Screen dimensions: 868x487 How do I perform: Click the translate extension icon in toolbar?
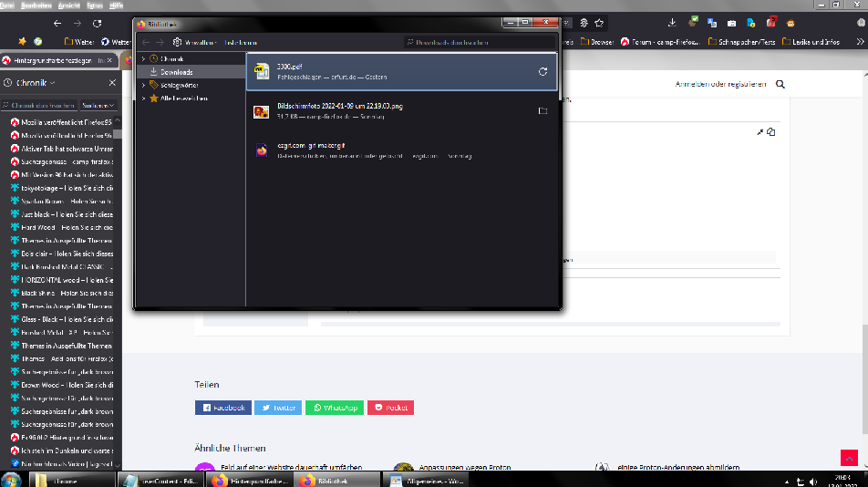coord(712,23)
